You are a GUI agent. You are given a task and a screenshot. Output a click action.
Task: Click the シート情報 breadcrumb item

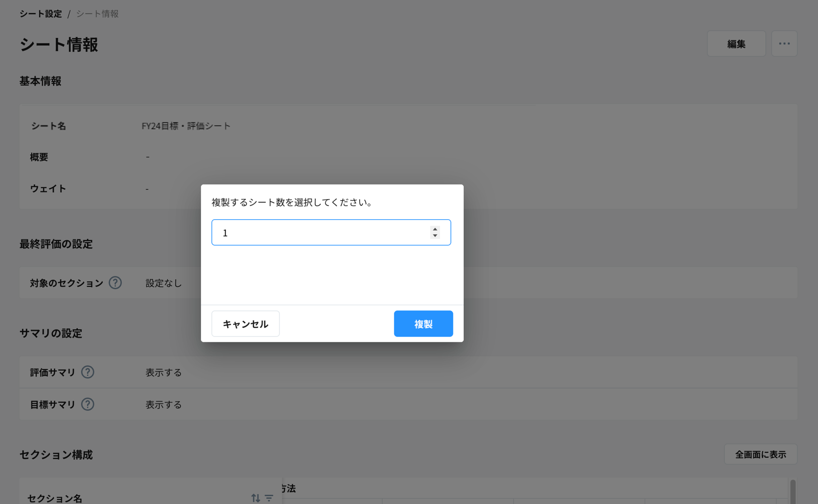pos(97,14)
